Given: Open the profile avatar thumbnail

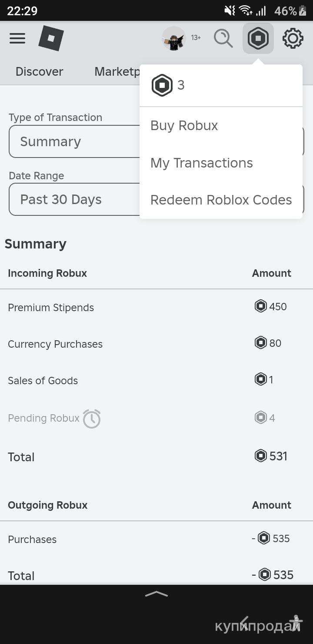Looking at the screenshot, I should coord(173,39).
